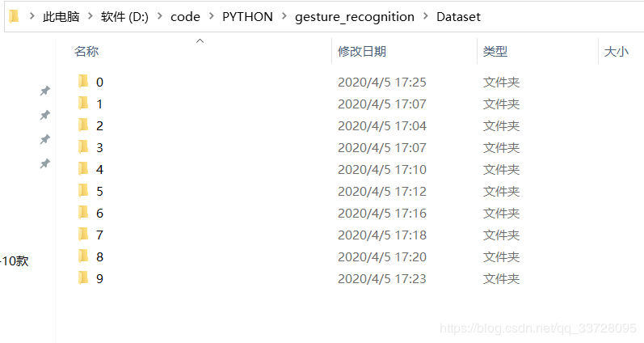Click the address bar folder icon
This screenshot has width=644, height=343.
pos(14,16)
